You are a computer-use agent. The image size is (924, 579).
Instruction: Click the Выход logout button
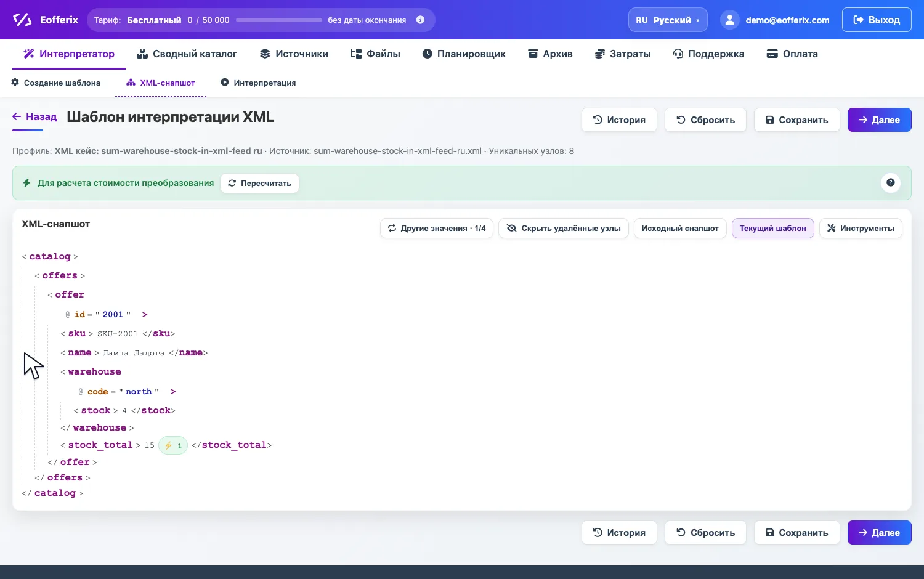click(x=877, y=20)
